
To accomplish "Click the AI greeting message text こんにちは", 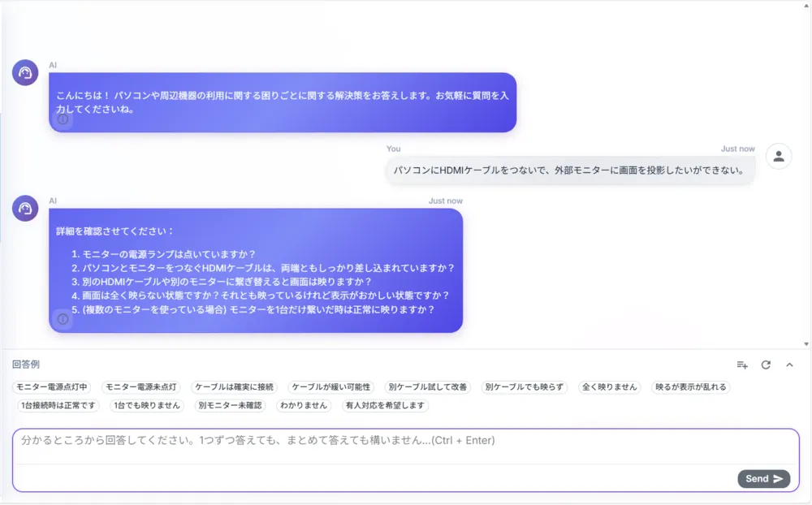I will pyautogui.click(x=283, y=102).
